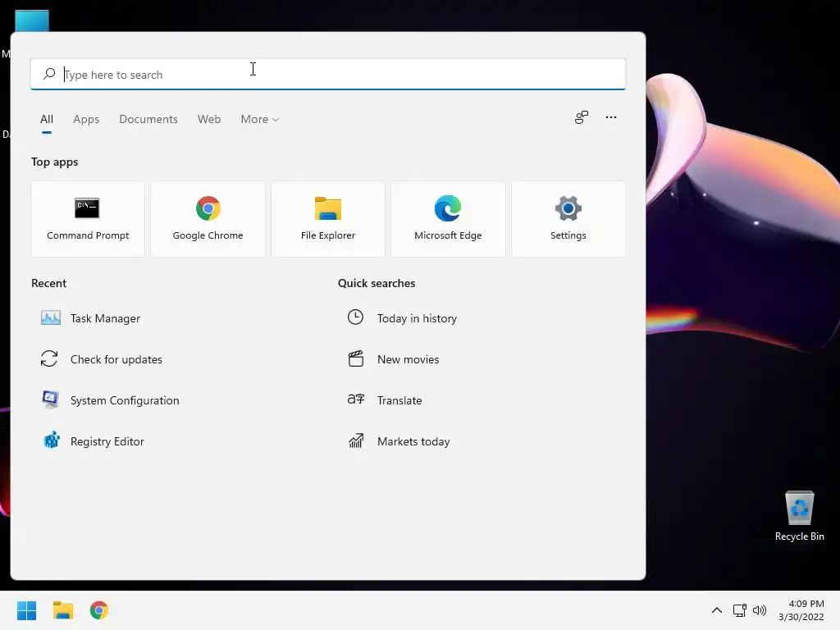Open File Explorer from the taskbar
The width and height of the screenshot is (840, 630).
[63, 610]
